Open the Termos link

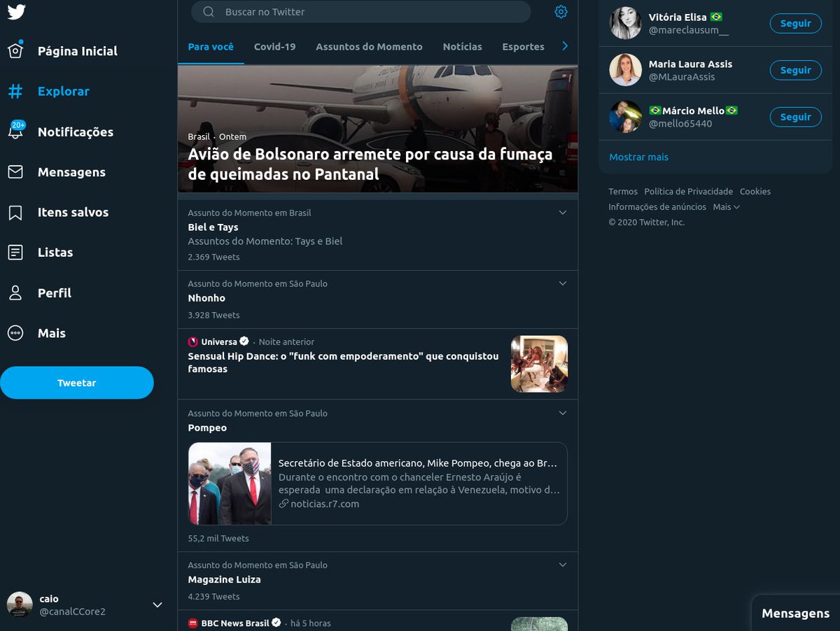coord(623,191)
